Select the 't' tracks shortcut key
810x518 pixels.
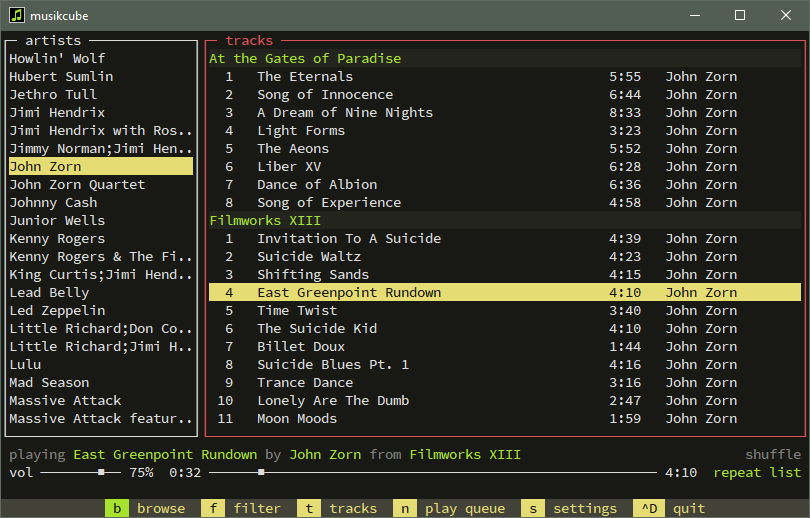pyautogui.click(x=309, y=508)
